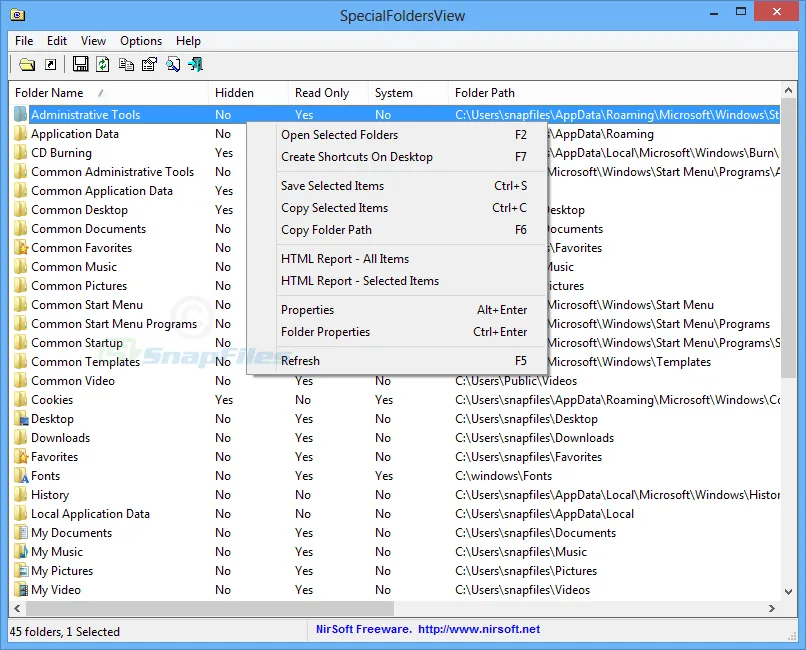This screenshot has width=806, height=650.
Task: Click the Downloads folder icon
Action: [21, 438]
